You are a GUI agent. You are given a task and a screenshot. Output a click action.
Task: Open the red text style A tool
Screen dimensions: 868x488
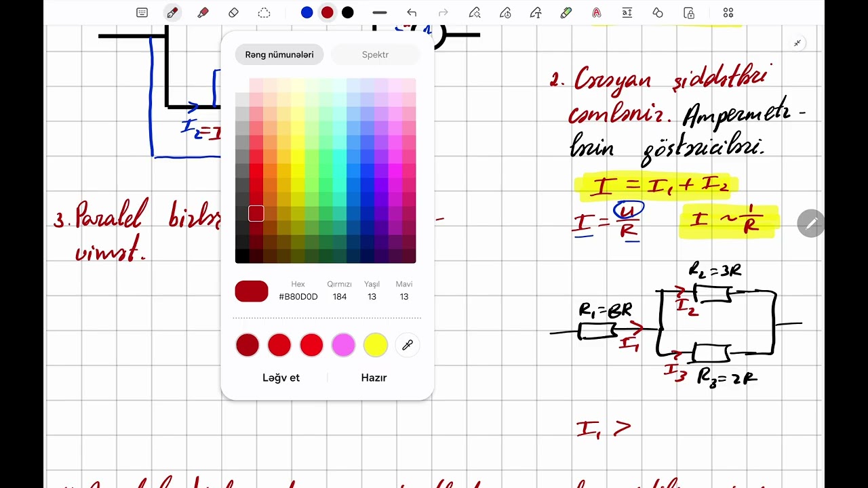tap(596, 13)
